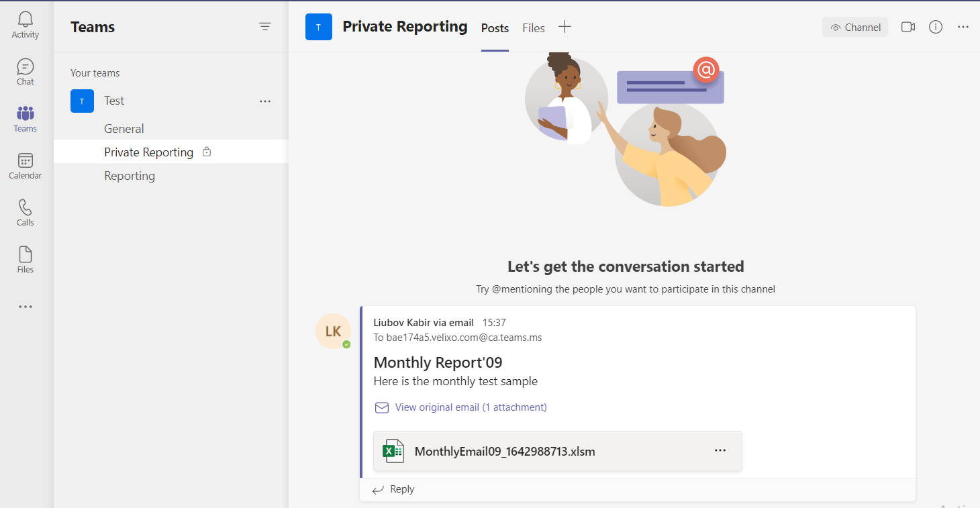Open the Calls app

[26, 213]
